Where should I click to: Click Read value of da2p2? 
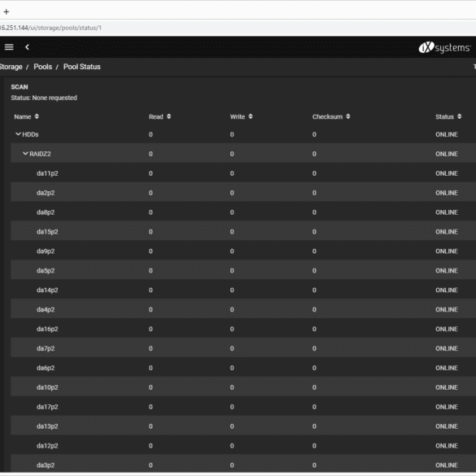(151, 193)
